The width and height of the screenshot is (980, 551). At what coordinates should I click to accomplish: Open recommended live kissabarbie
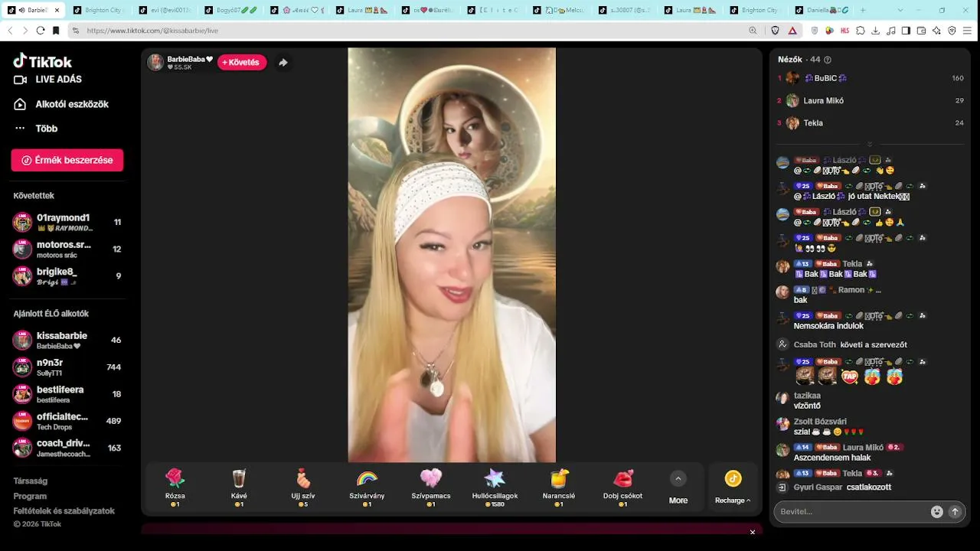(67, 340)
